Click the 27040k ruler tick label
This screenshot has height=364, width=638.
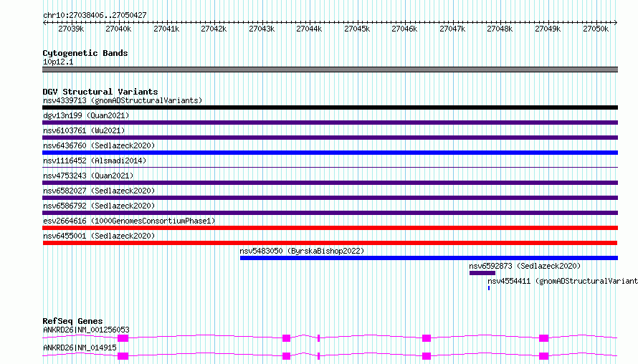point(118,29)
